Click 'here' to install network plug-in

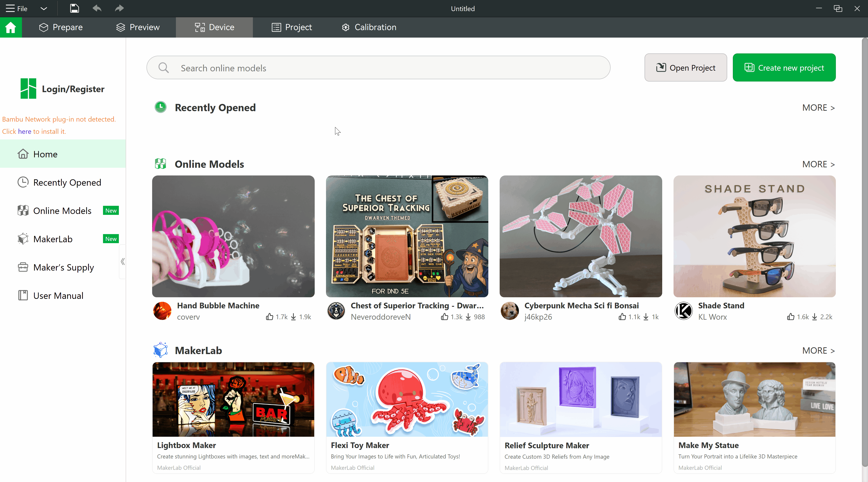(x=25, y=132)
